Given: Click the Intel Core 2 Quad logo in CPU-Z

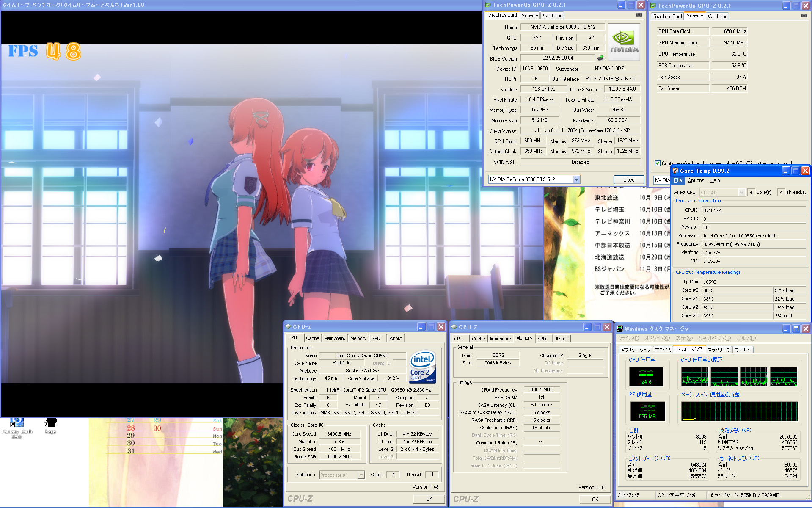Looking at the screenshot, I should 422,367.
